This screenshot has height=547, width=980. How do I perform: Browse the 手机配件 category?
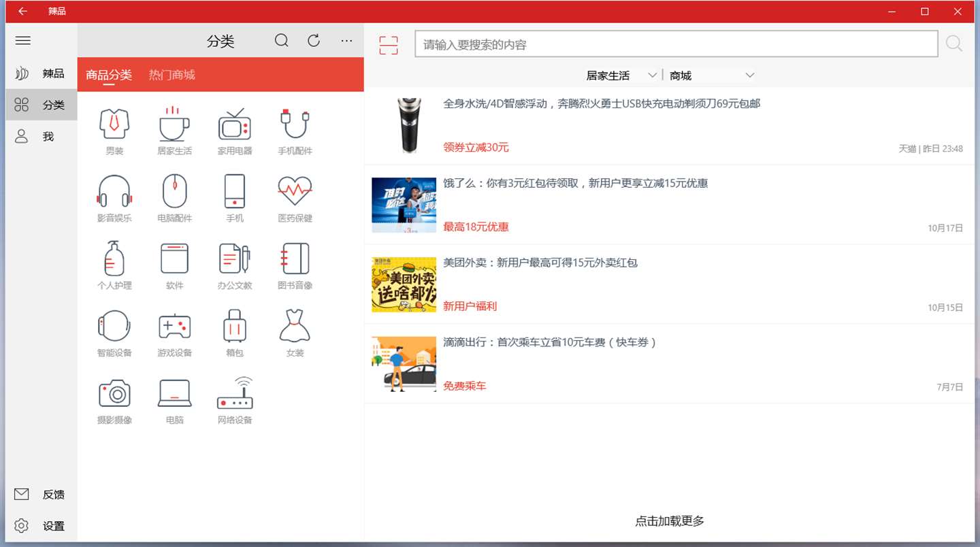[295, 131]
